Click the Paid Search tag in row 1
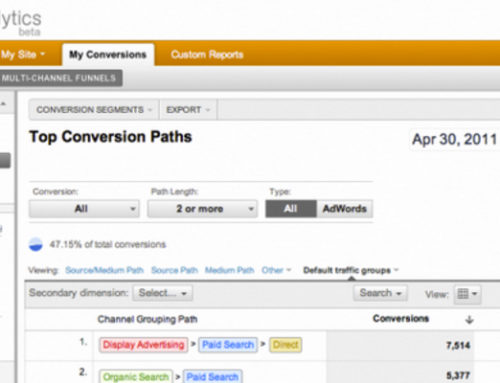The width and height of the screenshot is (500, 383). coord(228,345)
